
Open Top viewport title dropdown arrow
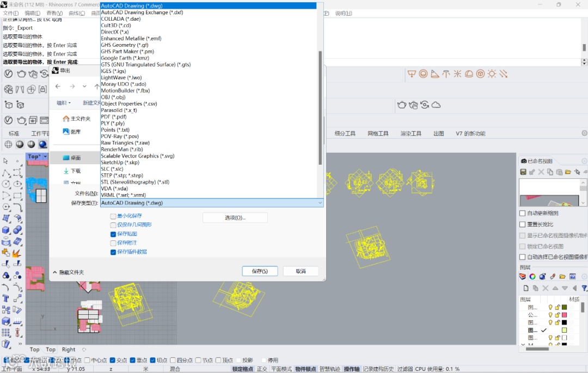[45, 157]
